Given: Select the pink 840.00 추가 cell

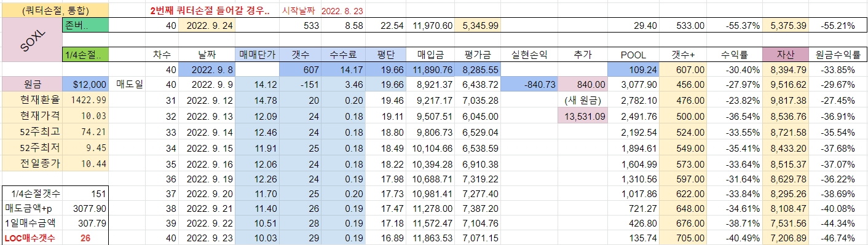Looking at the screenshot, I should 583,84.
